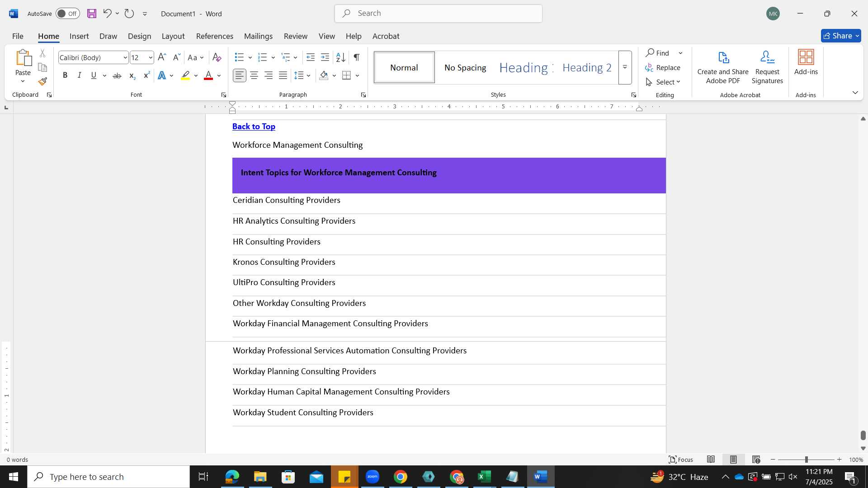
Task: Open font size dropdown
Action: point(151,57)
